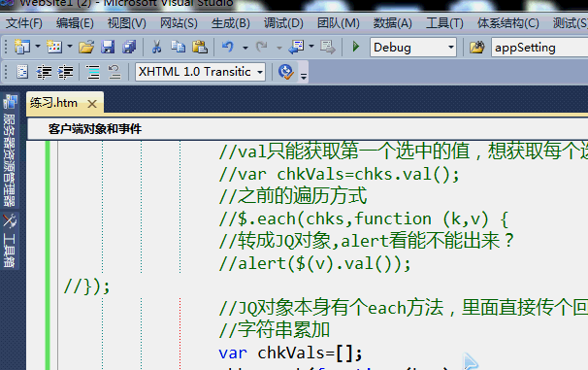Image resolution: width=588 pixels, height=370 pixels.
Task: Save the current file with the floppy icon
Action: 108,47
